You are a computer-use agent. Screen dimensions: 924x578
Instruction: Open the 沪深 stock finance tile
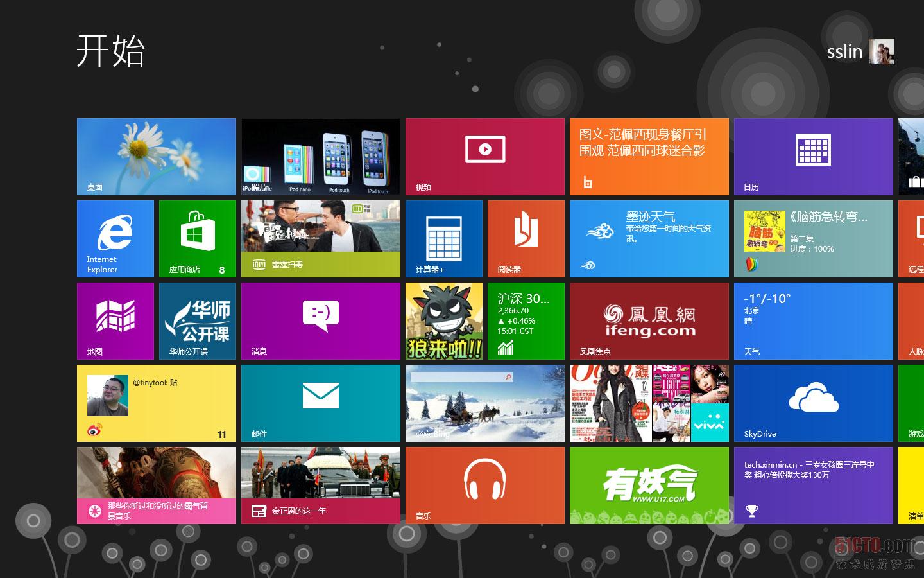(x=526, y=321)
